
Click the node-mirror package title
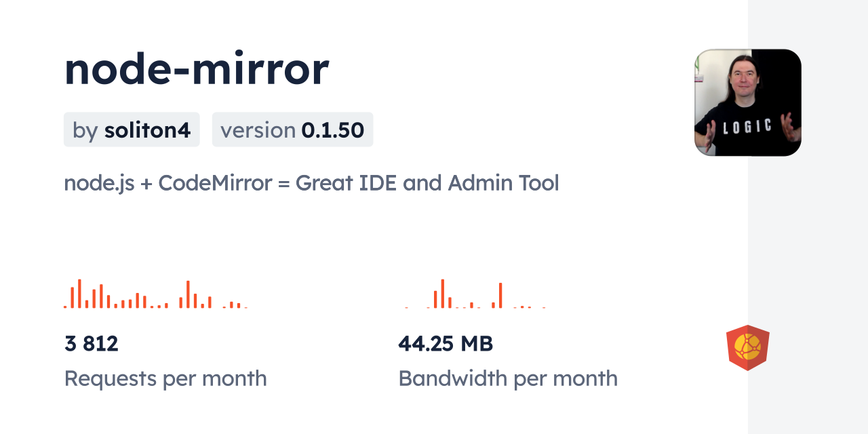pos(197,69)
